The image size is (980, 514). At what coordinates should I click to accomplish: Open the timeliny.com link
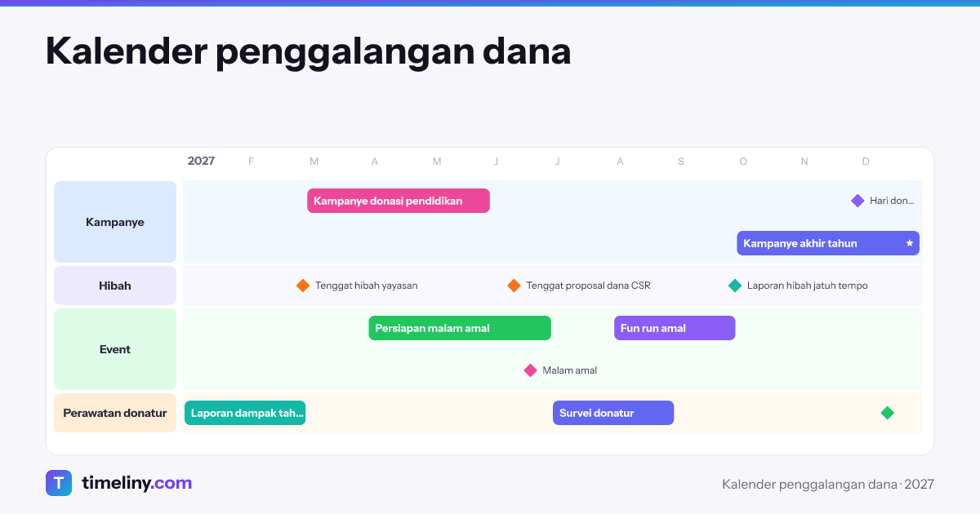click(x=136, y=483)
